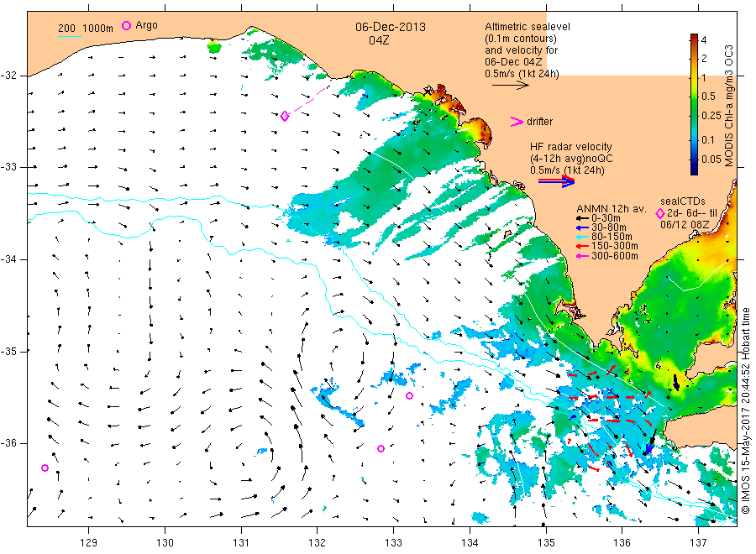Viewport: 756px width, 554px height.
Task: Select the seal CTD diamond near 131.6E 32.4S
Action: [285, 116]
